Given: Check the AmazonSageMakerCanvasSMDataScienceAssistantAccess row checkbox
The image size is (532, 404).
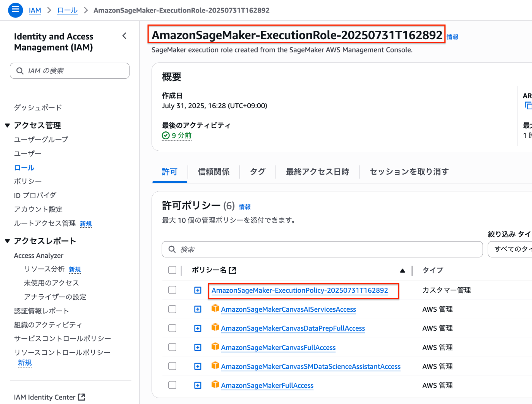Looking at the screenshot, I should [172, 366].
